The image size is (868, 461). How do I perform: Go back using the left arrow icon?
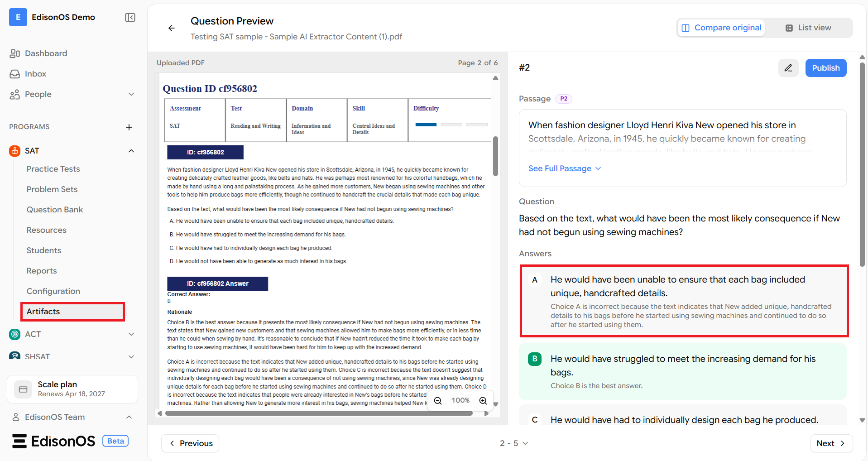pyautogui.click(x=172, y=28)
